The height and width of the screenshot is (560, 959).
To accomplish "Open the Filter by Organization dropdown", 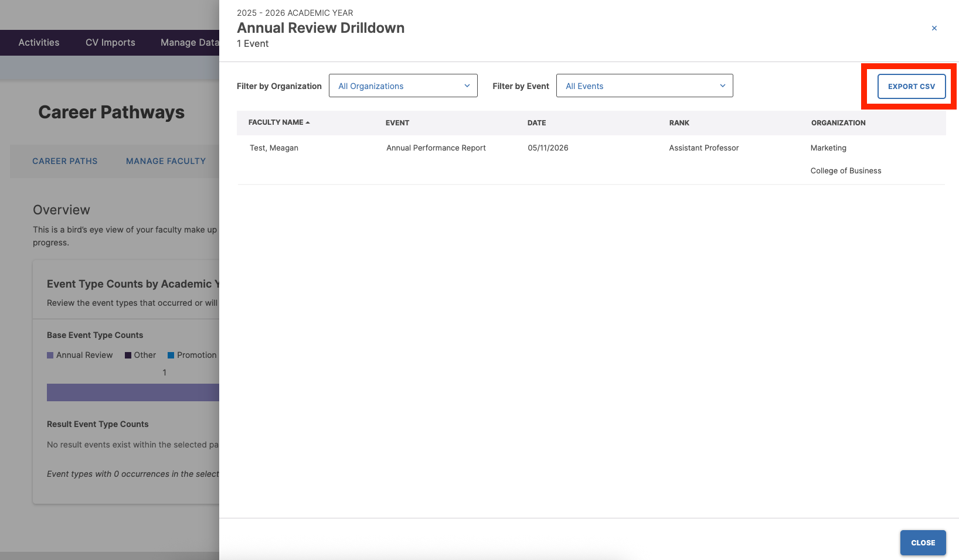I will click(403, 86).
